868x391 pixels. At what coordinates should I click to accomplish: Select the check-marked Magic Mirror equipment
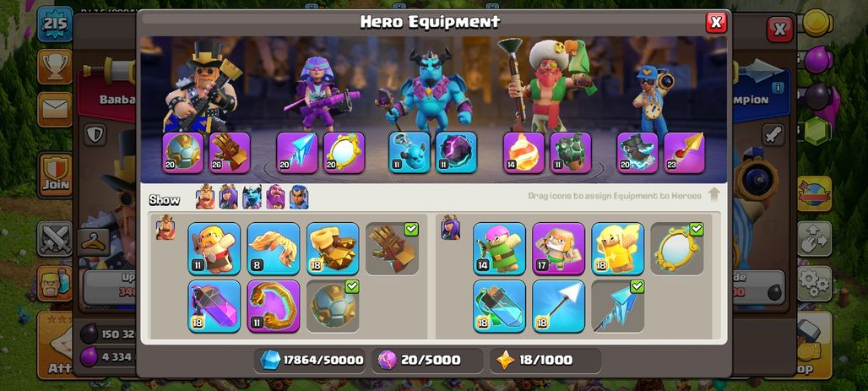click(677, 248)
